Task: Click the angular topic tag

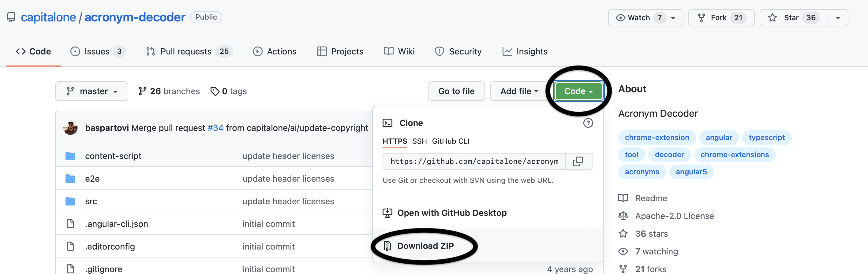Action: [x=719, y=138]
